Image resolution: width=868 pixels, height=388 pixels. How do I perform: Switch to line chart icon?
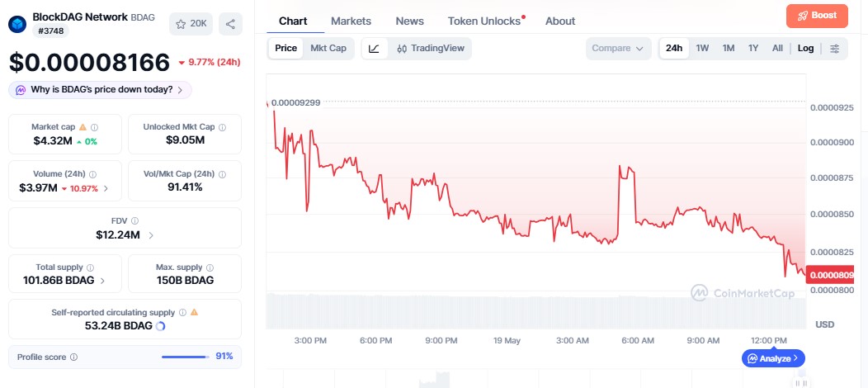pyautogui.click(x=375, y=49)
